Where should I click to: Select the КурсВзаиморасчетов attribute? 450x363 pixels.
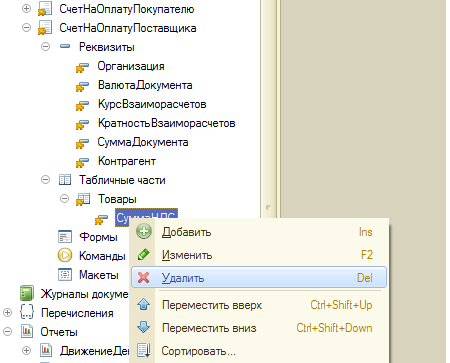(x=152, y=104)
